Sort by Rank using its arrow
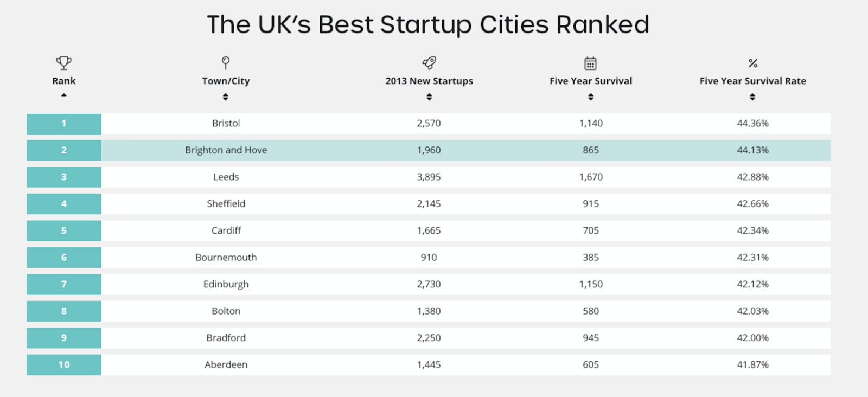Viewport: 868px width, 397px height. pos(64,95)
